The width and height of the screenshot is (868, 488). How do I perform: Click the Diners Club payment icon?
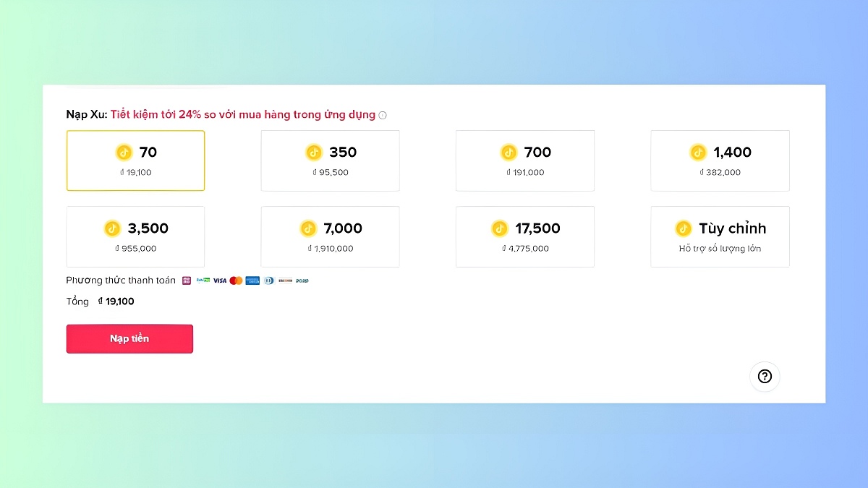click(269, 281)
